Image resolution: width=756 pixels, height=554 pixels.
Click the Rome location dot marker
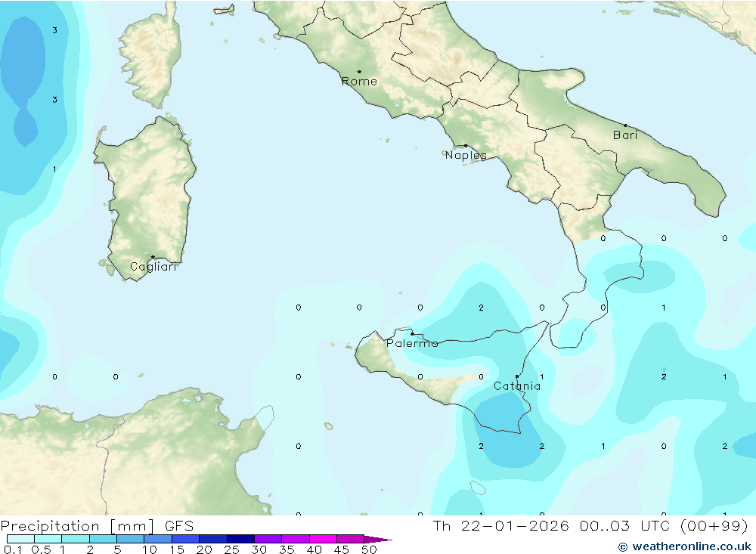[x=359, y=71]
